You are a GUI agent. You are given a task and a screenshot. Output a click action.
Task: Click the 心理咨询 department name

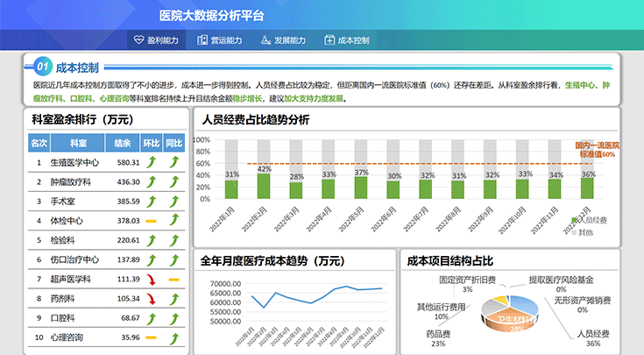pyautogui.click(x=66, y=337)
